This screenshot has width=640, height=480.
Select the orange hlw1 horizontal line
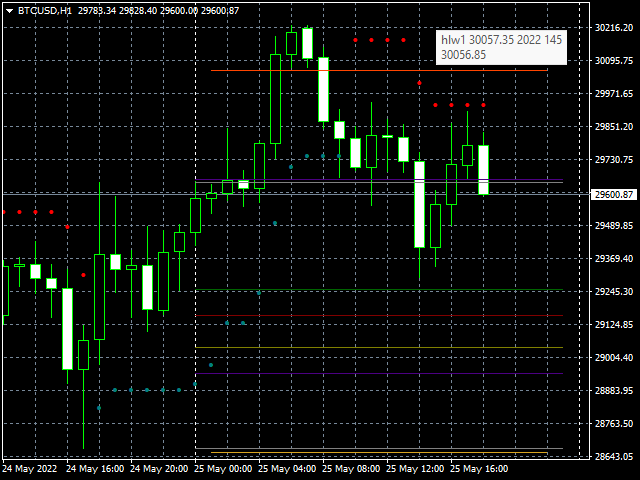379,71
